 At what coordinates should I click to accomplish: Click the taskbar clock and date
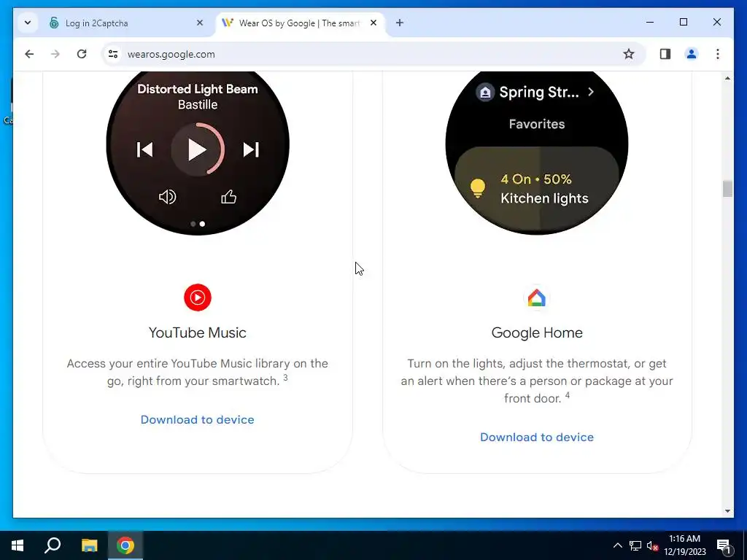(x=684, y=545)
